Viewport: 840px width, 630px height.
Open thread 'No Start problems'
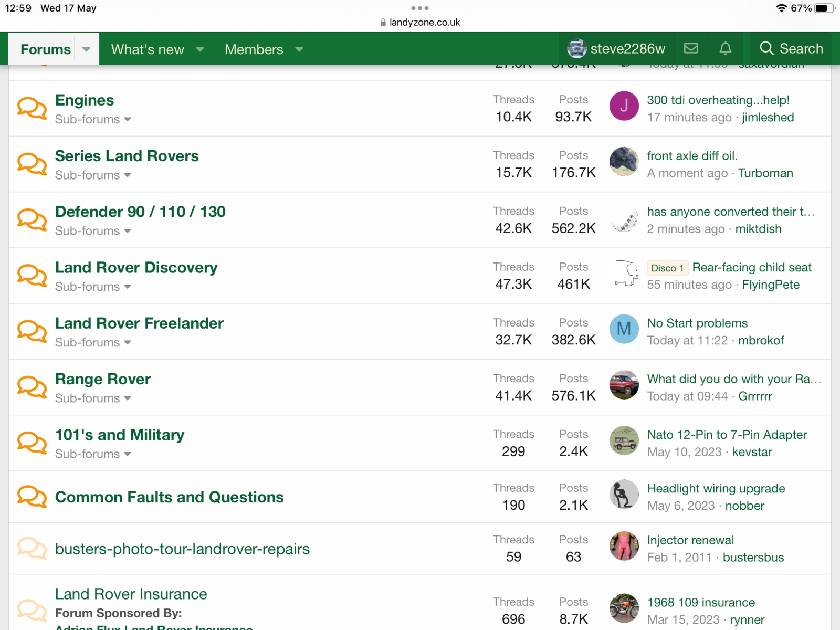(x=697, y=323)
